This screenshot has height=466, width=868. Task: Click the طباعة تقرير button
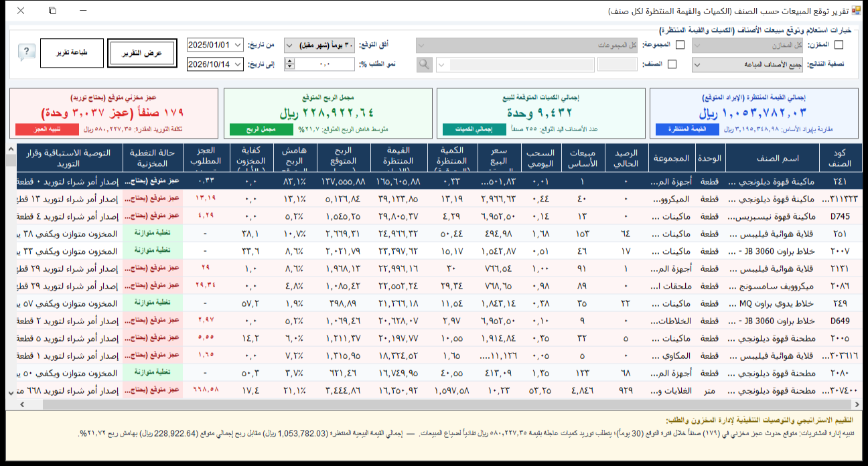pos(72,53)
